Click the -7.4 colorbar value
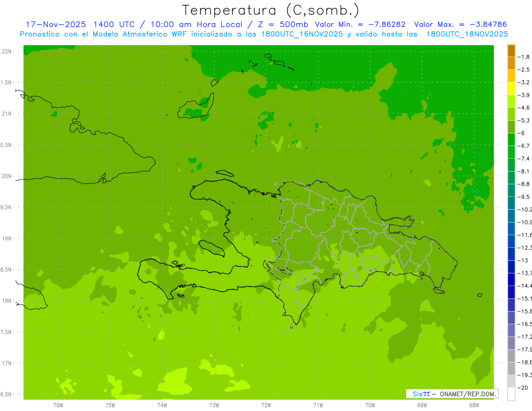This screenshot has height=411, width=532. [524, 159]
